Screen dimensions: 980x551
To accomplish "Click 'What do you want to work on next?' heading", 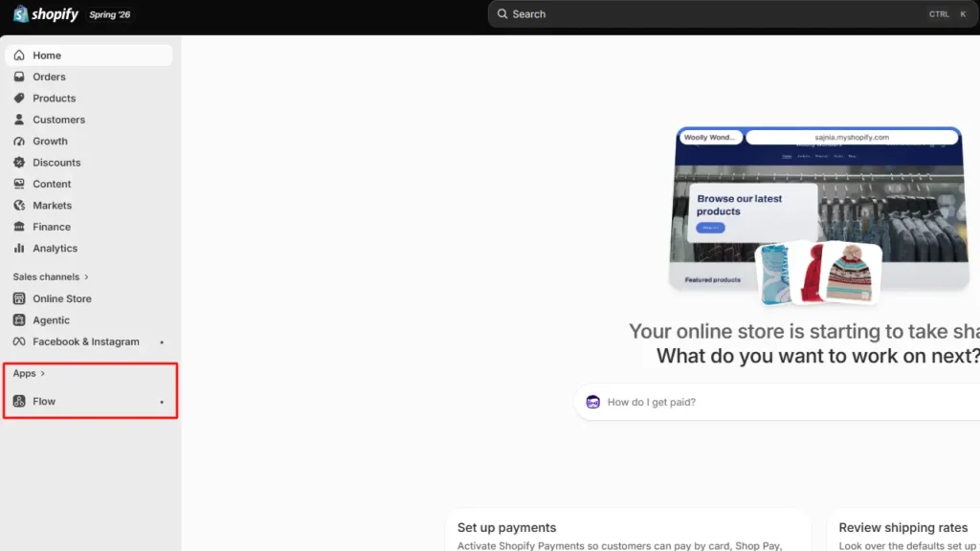I will pos(818,356).
